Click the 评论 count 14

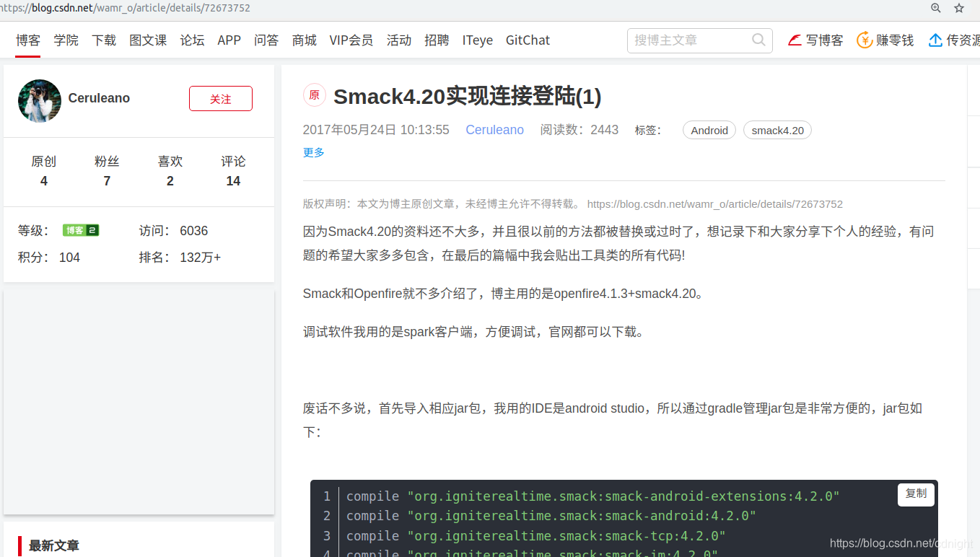233,181
